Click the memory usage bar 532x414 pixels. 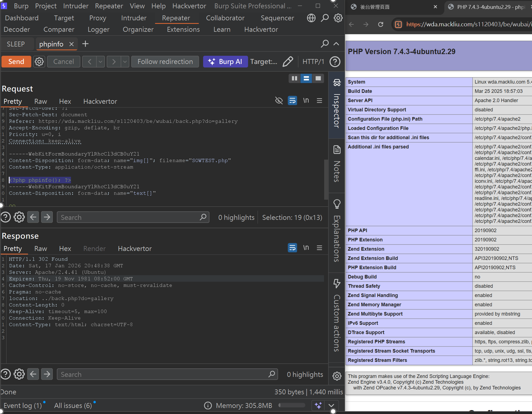click(x=292, y=405)
